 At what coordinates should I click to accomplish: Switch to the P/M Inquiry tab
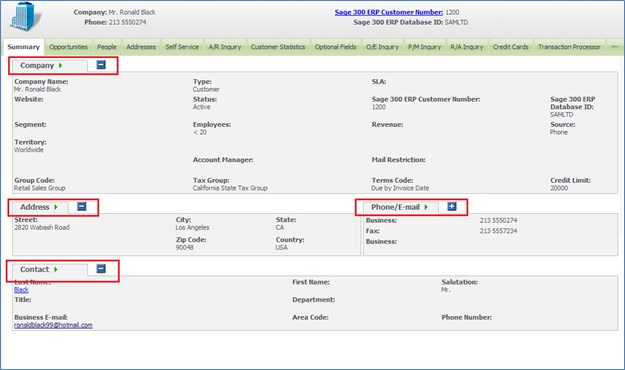[x=425, y=47]
